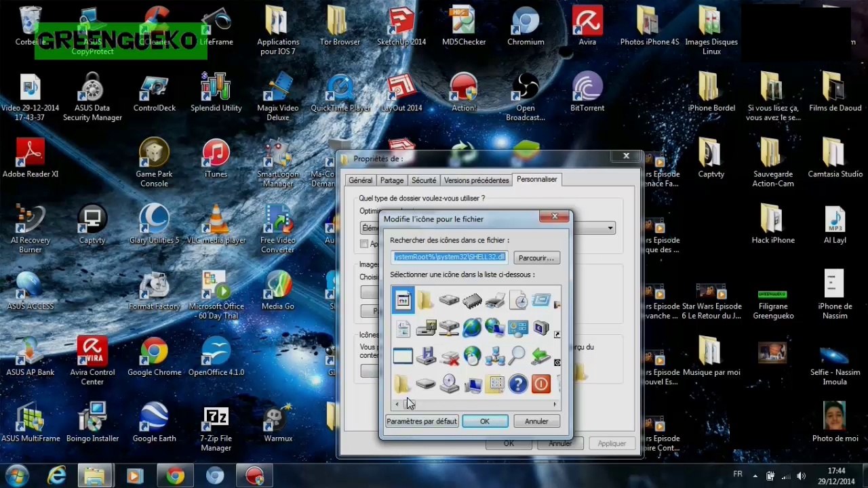Viewport: 868px width, 488px height.
Task: Click OK in the Propriétés window
Action: pyautogui.click(x=509, y=443)
